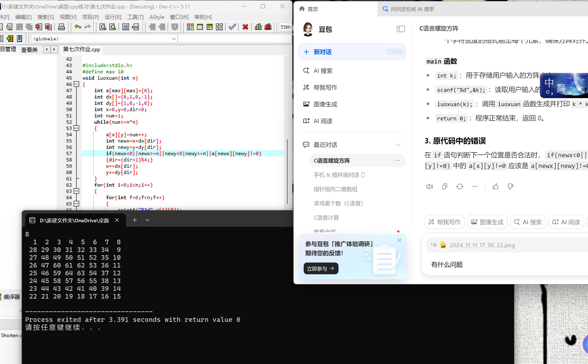
Task: Click the Profile analysis bar chart icon
Action: point(258,27)
